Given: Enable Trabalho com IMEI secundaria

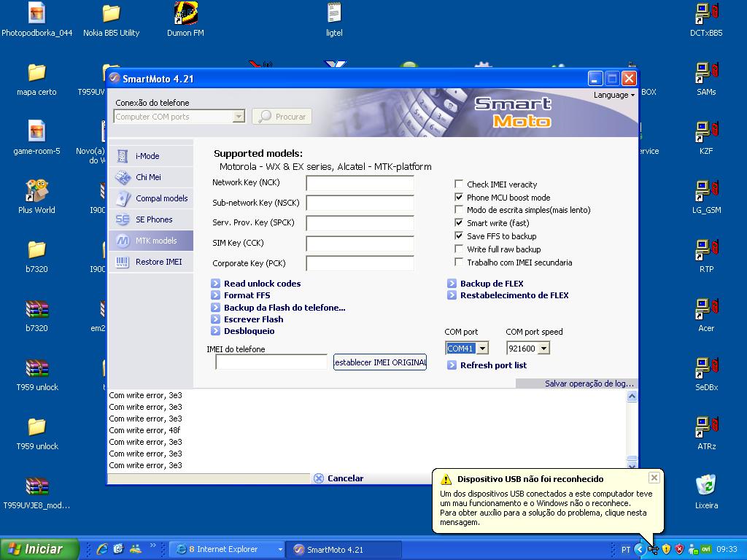Looking at the screenshot, I should [459, 262].
